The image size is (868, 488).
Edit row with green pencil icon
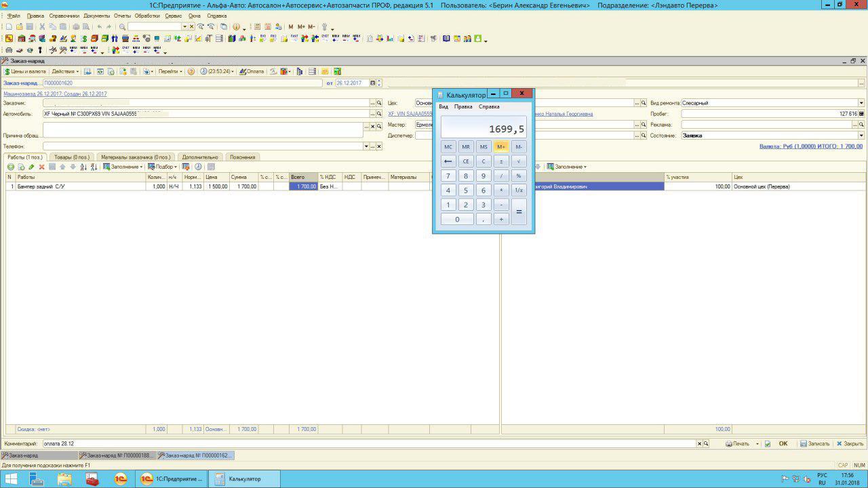coord(31,167)
